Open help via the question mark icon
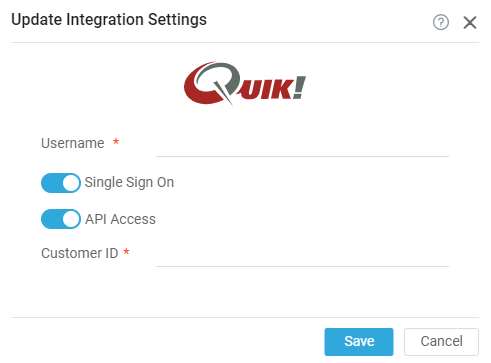The width and height of the screenshot is (491, 363). click(441, 22)
